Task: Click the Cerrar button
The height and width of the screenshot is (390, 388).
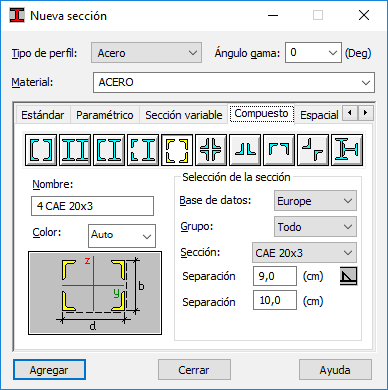Action: 194,370
